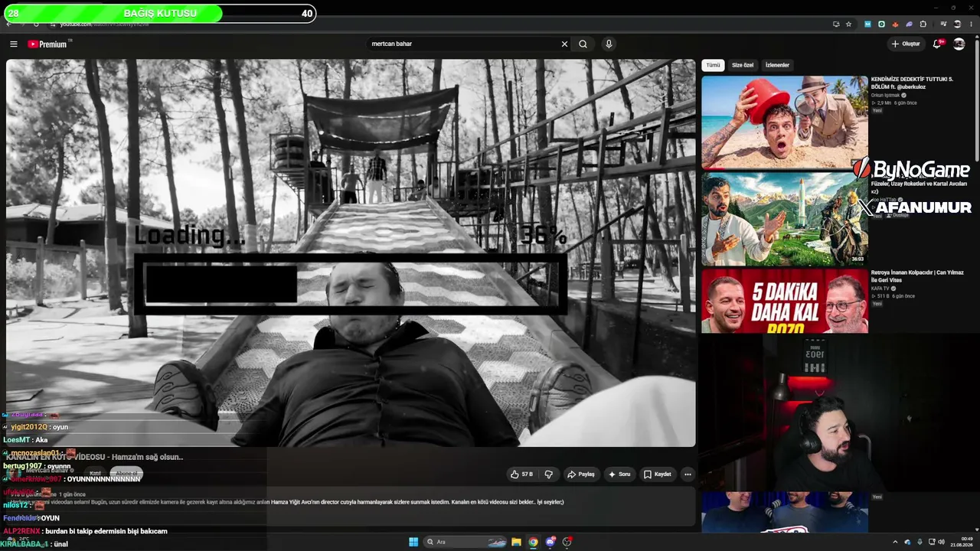The width and height of the screenshot is (980, 551).
Task: Switch to Google Chrome in the taskbar
Action: coord(533,542)
